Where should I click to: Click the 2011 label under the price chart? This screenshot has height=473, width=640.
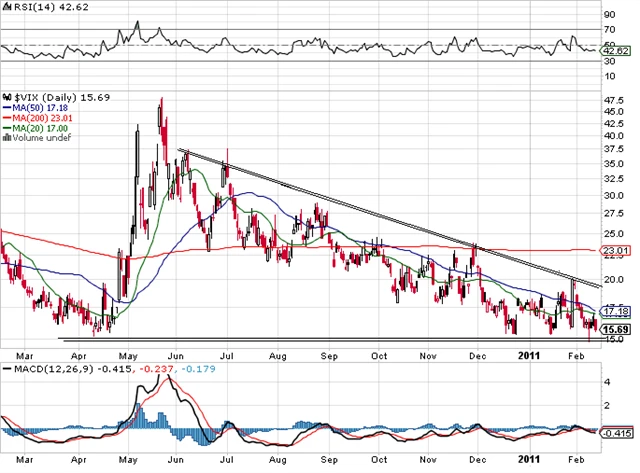530,354
